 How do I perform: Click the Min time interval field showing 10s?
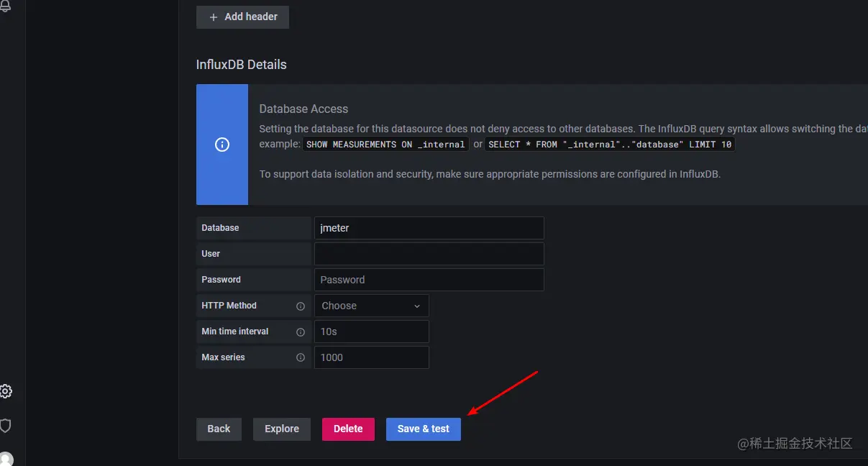click(372, 332)
